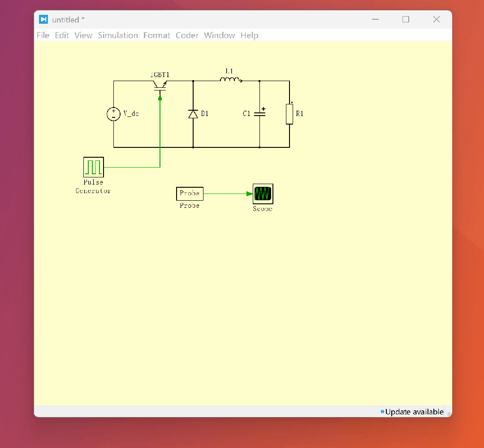The image size is (484, 448).
Task: Select the L1 inductor symbol
Action: 231,80
